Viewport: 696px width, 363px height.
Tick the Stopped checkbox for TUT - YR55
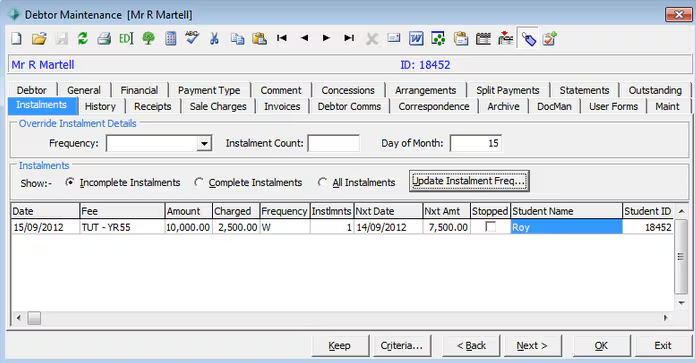tap(490, 227)
